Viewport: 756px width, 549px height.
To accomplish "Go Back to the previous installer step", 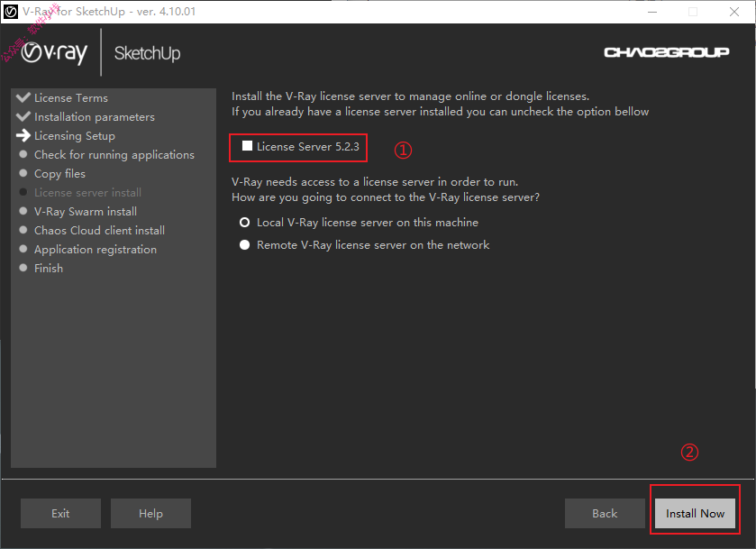I will click(x=605, y=513).
